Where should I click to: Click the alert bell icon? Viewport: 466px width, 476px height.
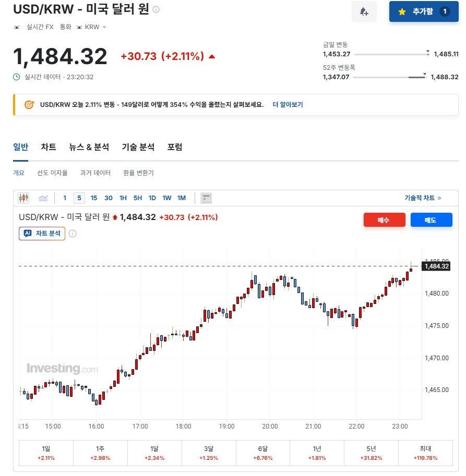point(364,11)
